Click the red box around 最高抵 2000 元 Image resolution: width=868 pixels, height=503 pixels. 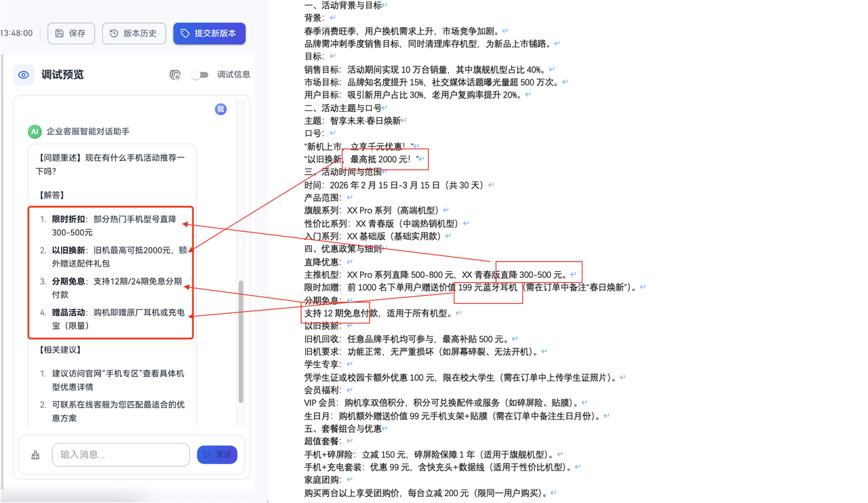385,159
